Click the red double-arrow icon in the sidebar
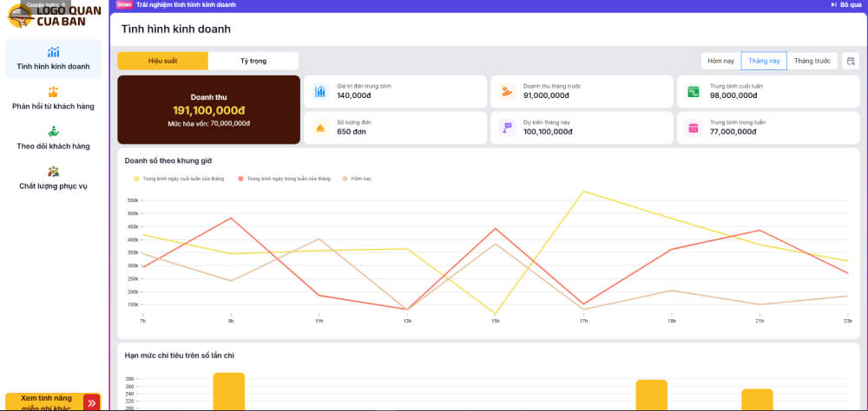The width and height of the screenshot is (868, 411). pos(91,402)
